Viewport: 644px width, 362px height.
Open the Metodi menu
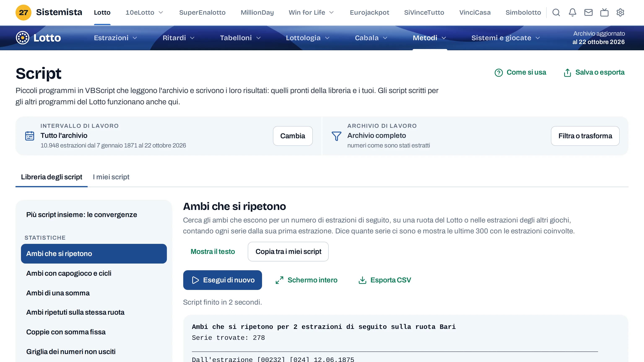pyautogui.click(x=429, y=38)
